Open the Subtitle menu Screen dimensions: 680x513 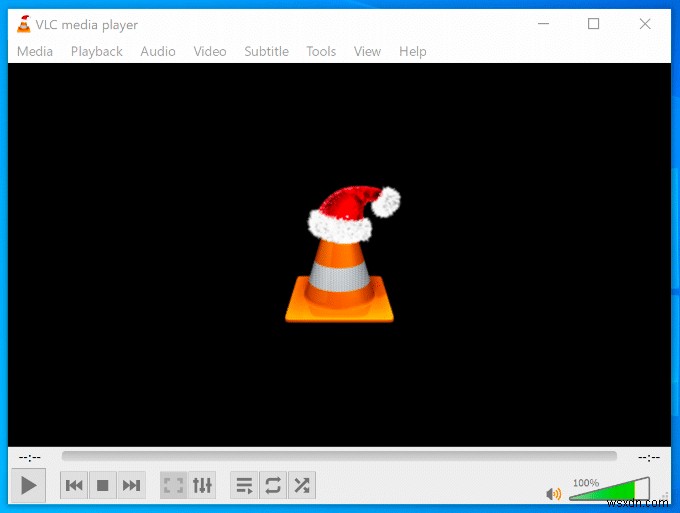(266, 51)
